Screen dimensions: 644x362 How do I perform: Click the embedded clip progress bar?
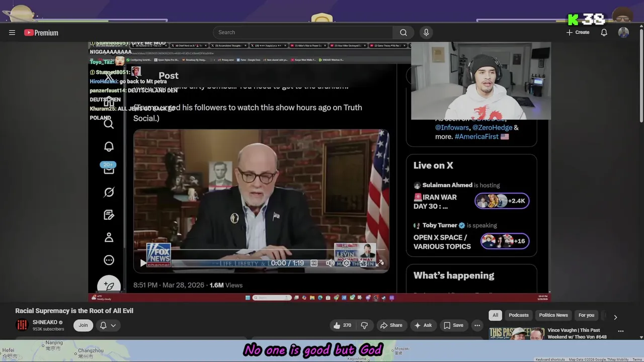point(261,250)
